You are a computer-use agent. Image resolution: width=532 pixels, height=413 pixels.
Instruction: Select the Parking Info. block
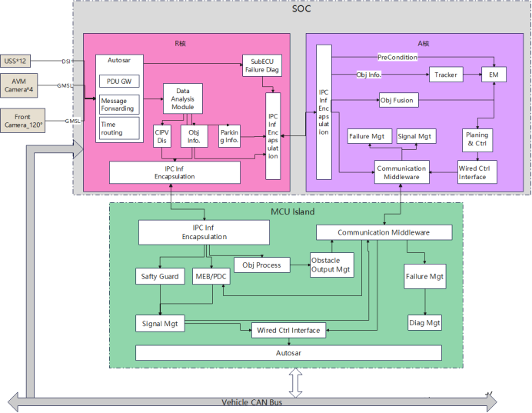[229, 136]
